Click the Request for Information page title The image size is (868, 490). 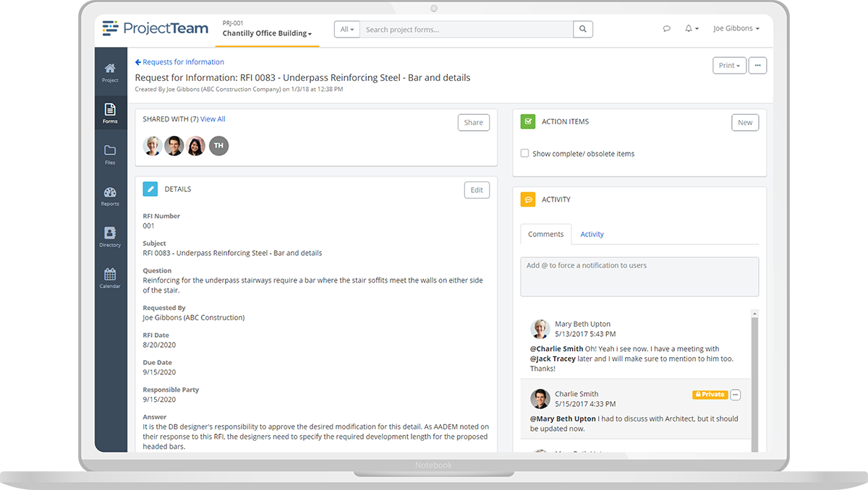point(303,77)
